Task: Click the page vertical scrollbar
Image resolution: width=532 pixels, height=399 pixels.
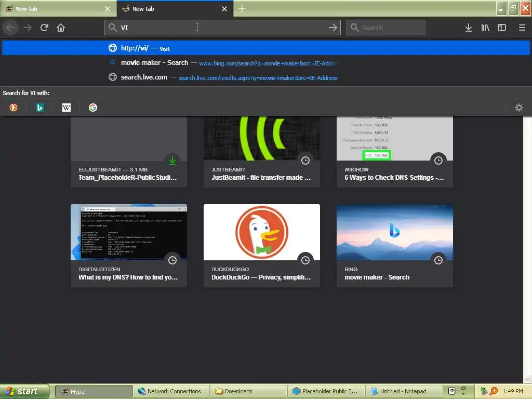Action: (x=527, y=249)
